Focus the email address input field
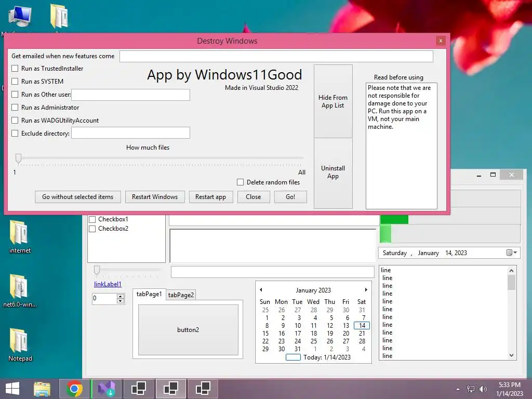 point(276,56)
